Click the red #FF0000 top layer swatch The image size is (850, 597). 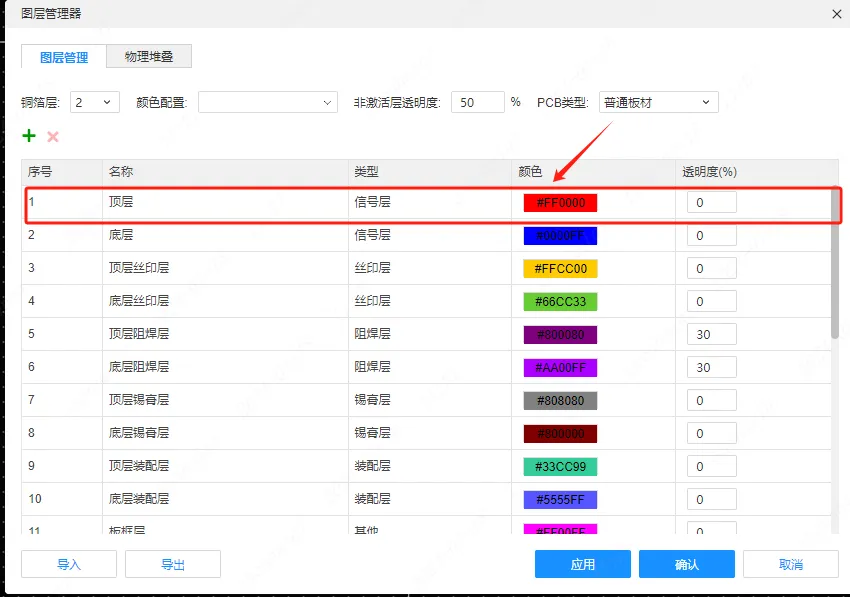click(560, 203)
